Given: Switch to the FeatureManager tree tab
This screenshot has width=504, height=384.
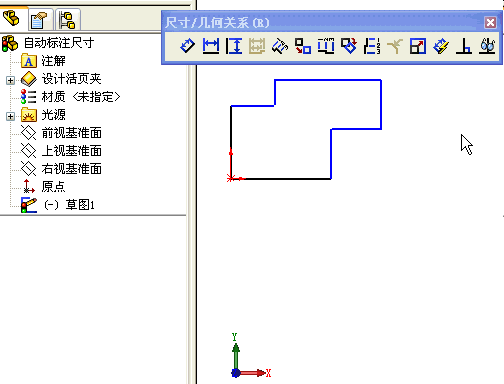Looking at the screenshot, I should [11, 18].
